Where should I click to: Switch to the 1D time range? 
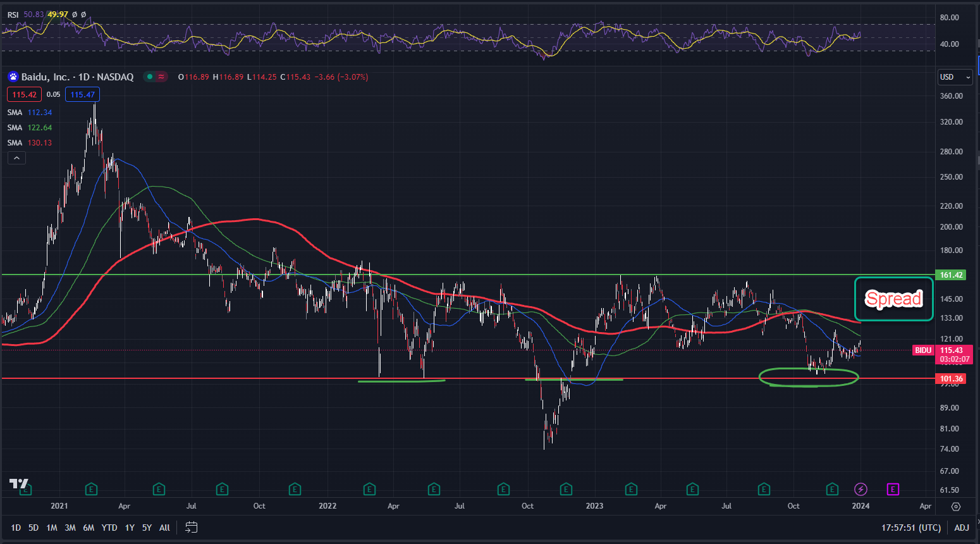coord(16,528)
